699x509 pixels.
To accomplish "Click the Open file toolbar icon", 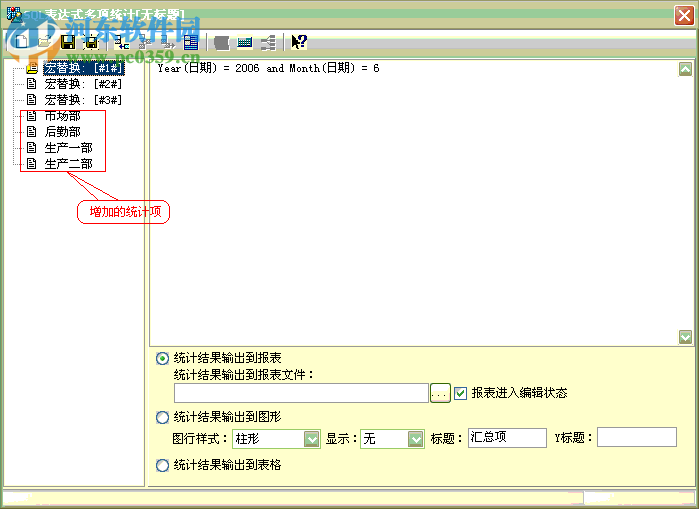I will click(45, 42).
